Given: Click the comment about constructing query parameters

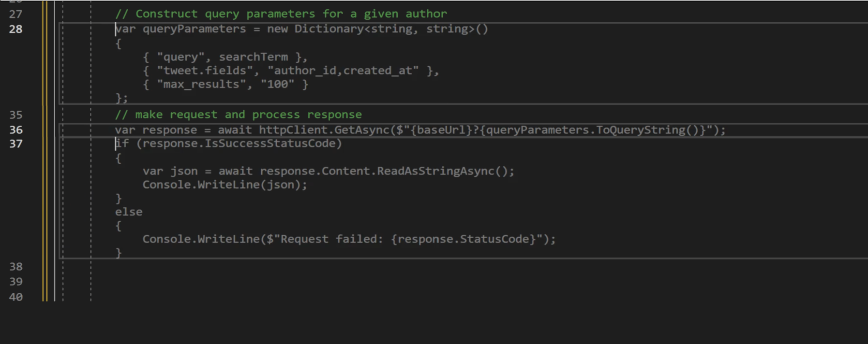Looking at the screenshot, I should pos(281,14).
